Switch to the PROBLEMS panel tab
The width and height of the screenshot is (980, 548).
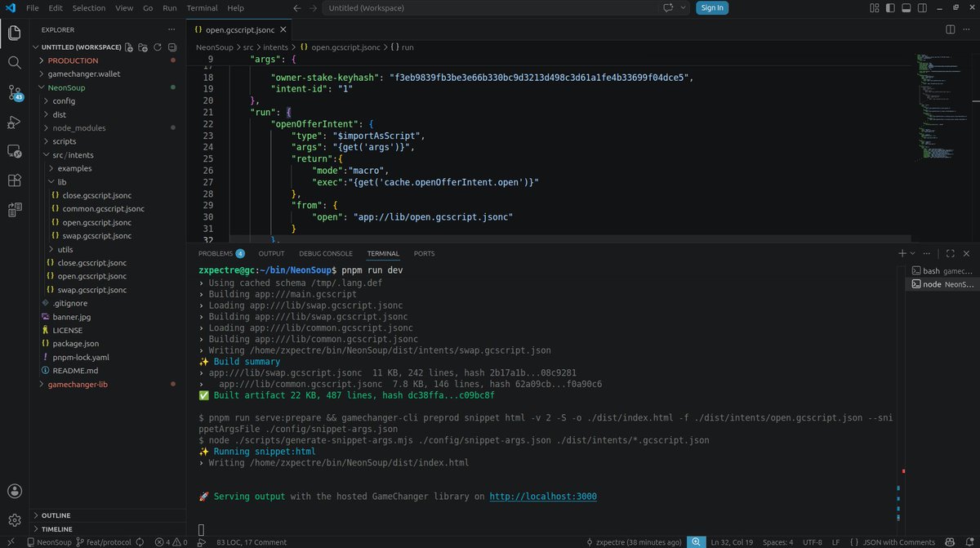[221, 254]
